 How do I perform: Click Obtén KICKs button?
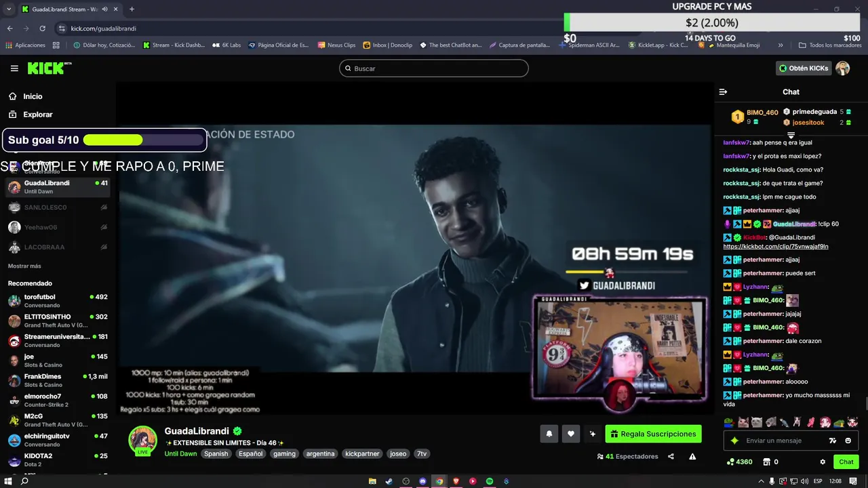point(804,68)
